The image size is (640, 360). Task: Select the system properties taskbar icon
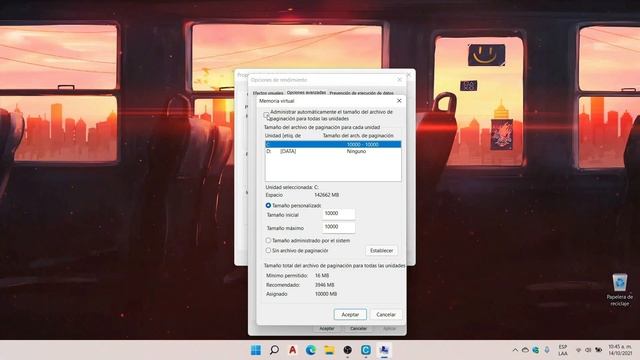[x=384, y=350]
